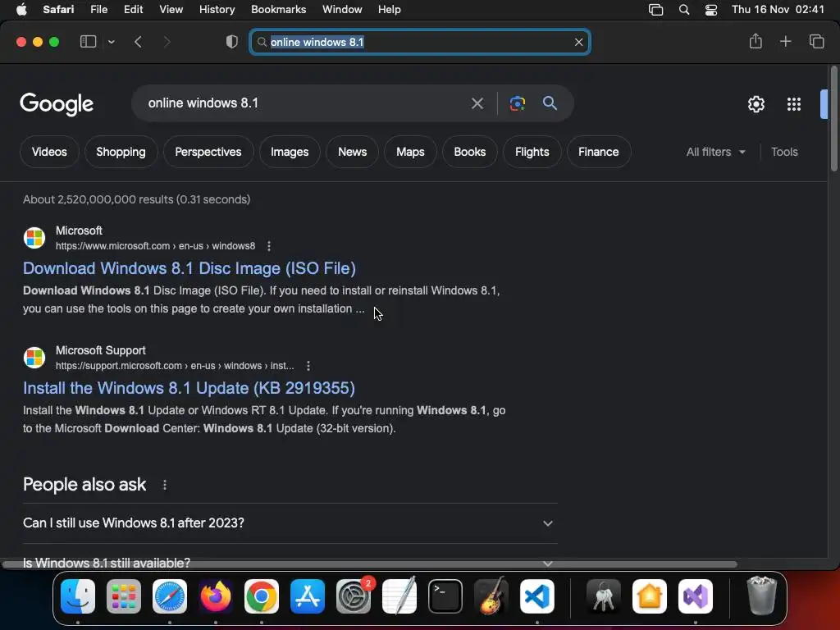This screenshot has width=840, height=630.
Task: Click the vertical page scrollbar
Action: 833,119
